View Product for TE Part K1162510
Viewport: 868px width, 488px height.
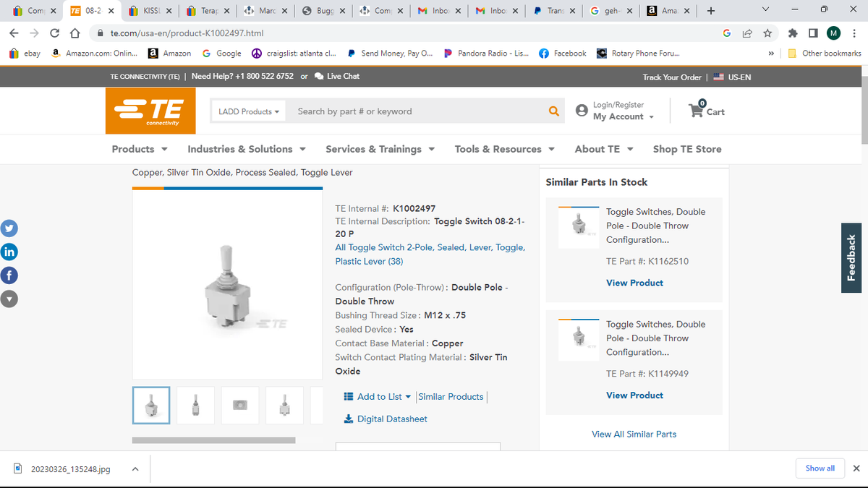point(634,283)
